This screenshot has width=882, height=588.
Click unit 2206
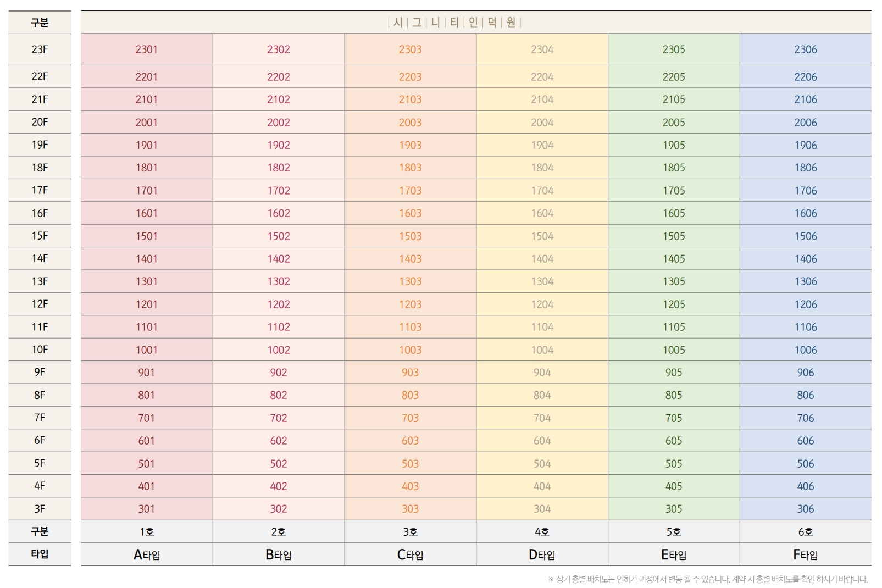(x=806, y=77)
